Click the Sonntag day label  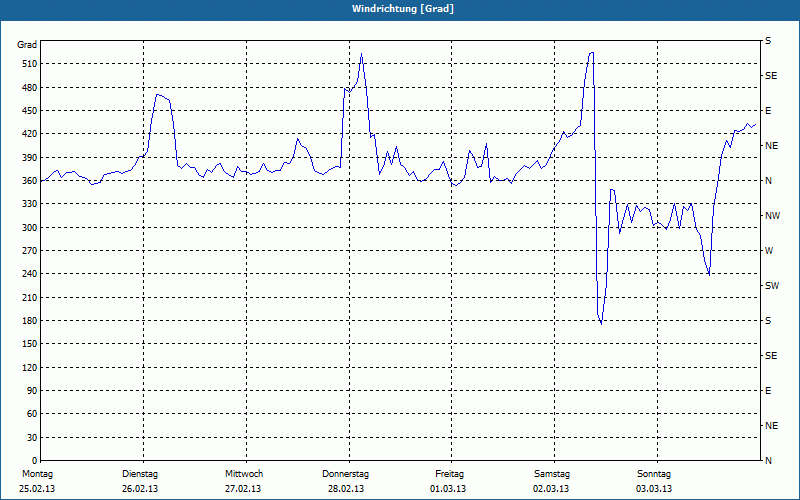point(654,474)
